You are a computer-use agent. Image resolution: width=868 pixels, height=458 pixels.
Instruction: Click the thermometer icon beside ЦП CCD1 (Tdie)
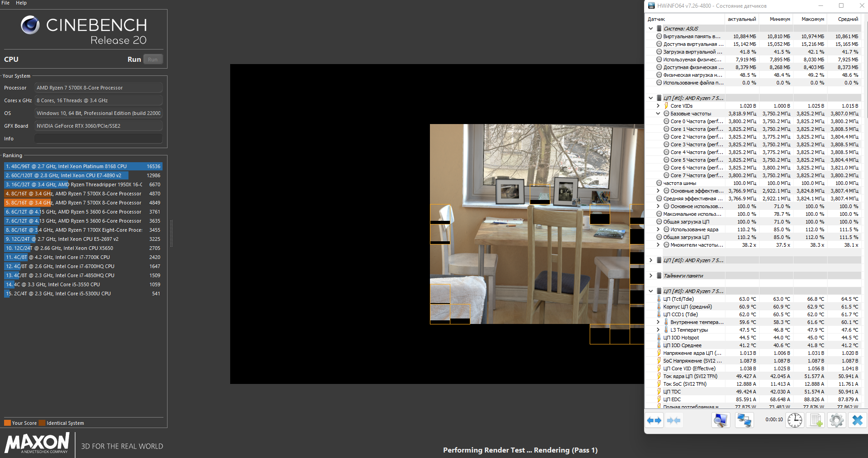point(659,314)
